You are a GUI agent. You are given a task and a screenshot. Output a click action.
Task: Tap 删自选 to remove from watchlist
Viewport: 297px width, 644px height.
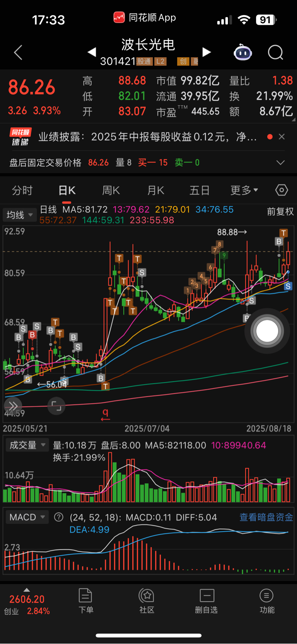[x=207, y=601]
